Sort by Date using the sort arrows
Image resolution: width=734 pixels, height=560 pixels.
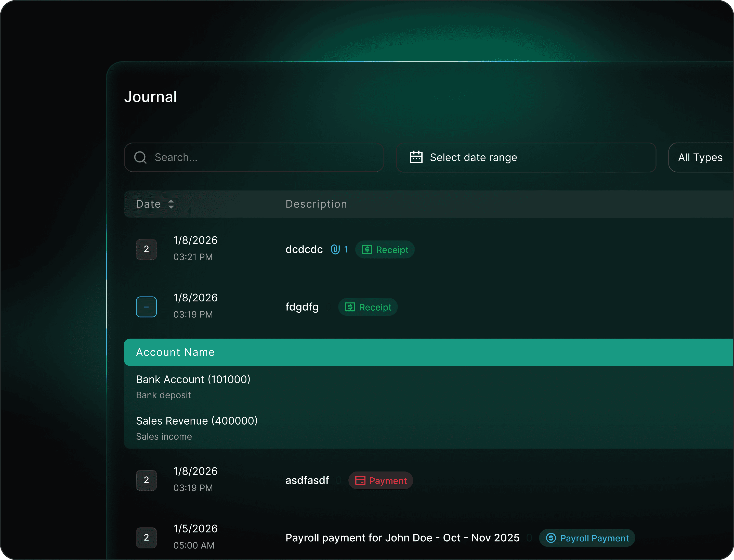171,204
